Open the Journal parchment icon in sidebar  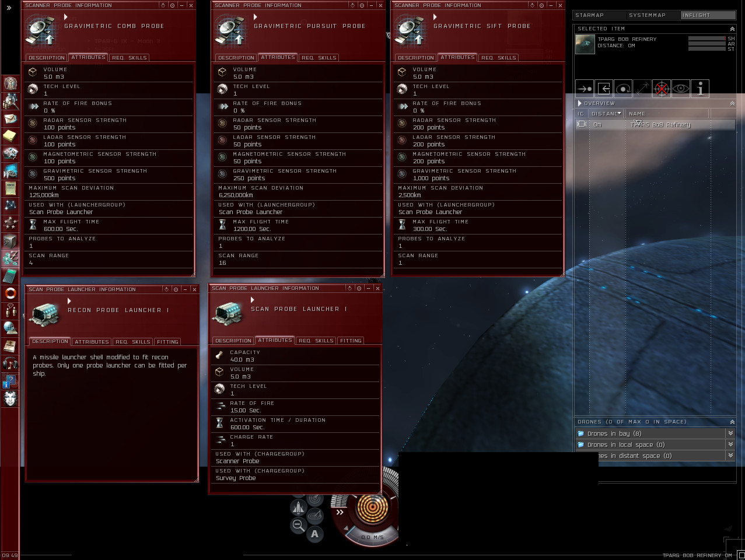(x=11, y=188)
